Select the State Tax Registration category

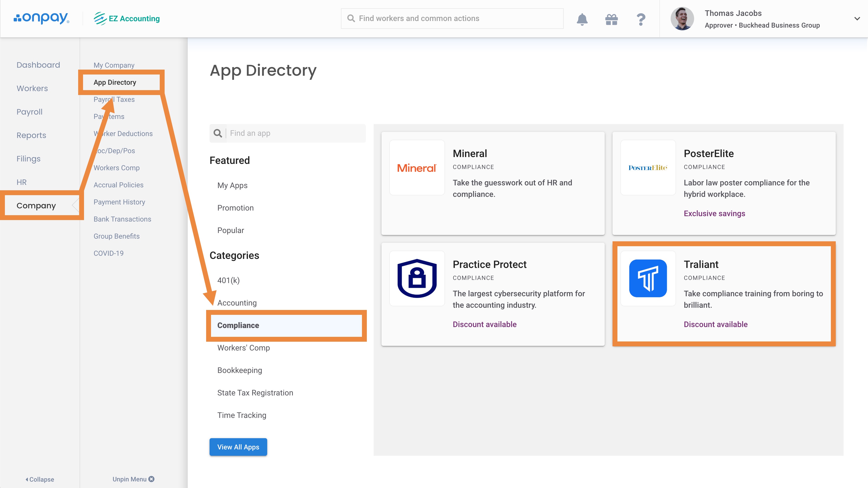[x=255, y=393]
